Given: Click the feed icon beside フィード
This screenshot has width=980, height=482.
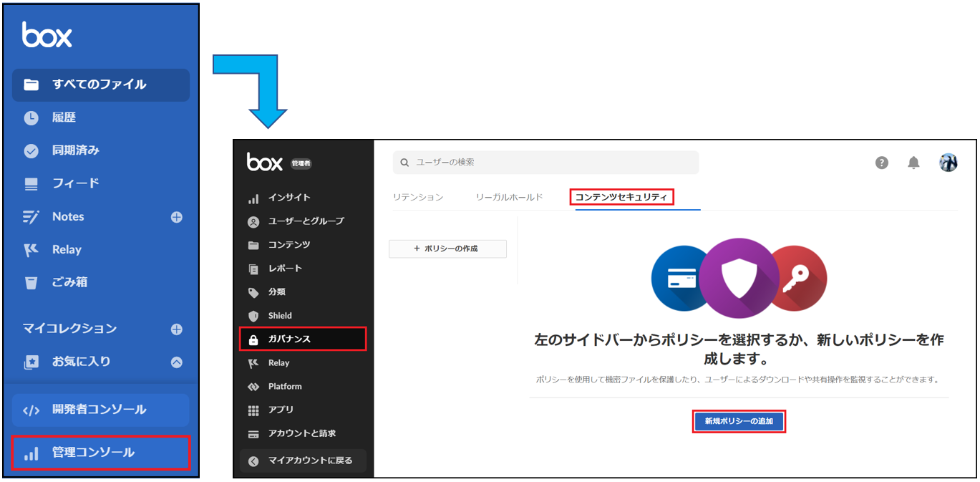Looking at the screenshot, I should pos(31,184).
